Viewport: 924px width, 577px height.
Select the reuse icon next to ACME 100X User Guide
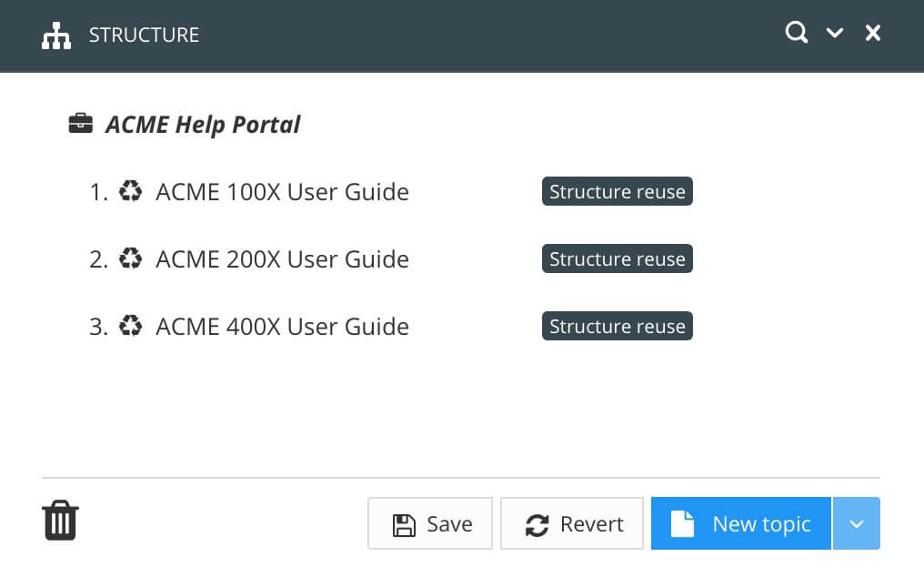point(131,191)
